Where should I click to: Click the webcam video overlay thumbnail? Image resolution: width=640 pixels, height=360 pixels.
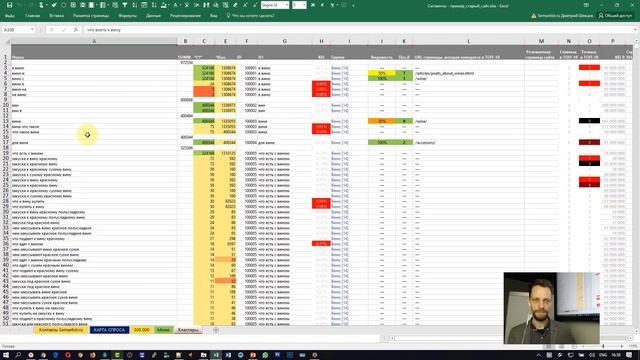[x=551, y=308]
